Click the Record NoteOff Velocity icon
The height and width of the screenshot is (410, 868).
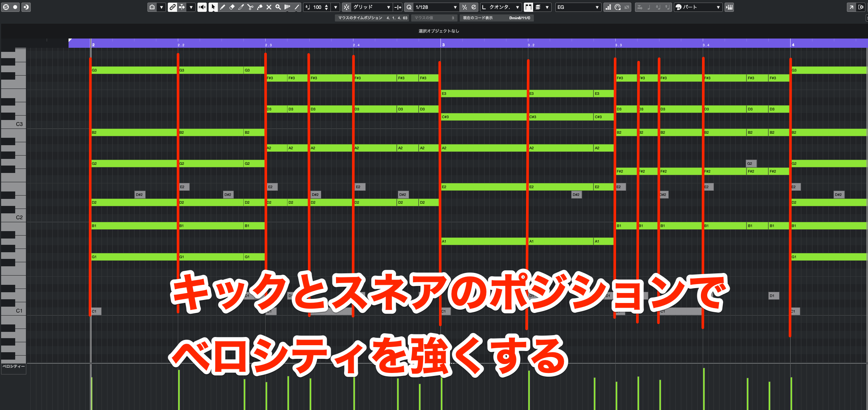click(667, 7)
